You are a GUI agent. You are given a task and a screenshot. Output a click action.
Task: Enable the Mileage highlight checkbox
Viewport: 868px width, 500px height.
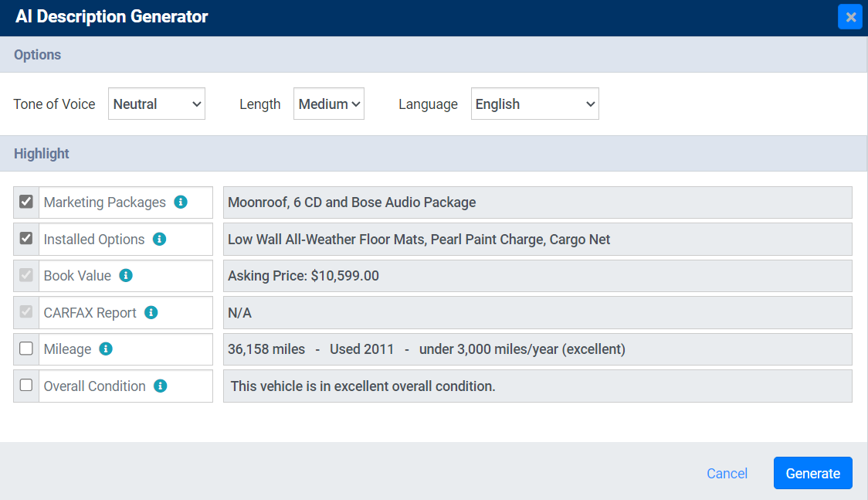(x=26, y=349)
